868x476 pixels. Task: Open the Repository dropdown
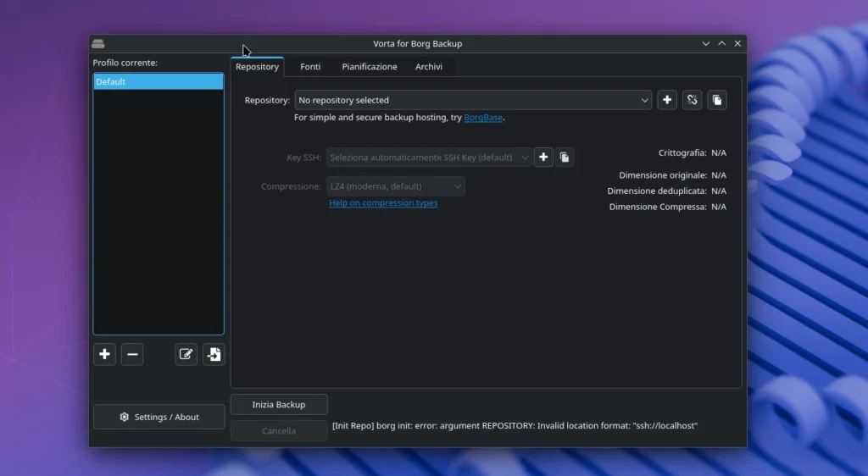[473, 100]
